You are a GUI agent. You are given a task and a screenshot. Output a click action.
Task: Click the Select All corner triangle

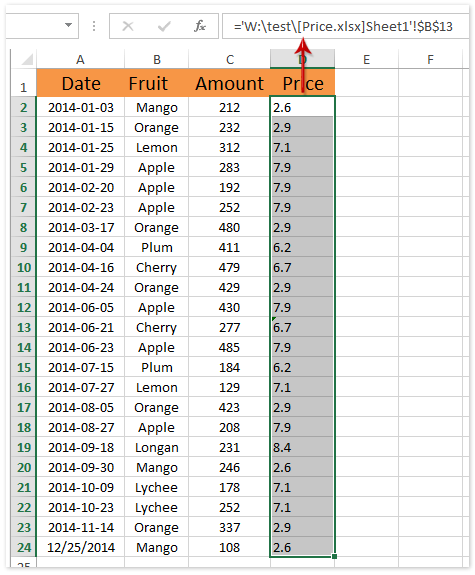tap(27, 59)
